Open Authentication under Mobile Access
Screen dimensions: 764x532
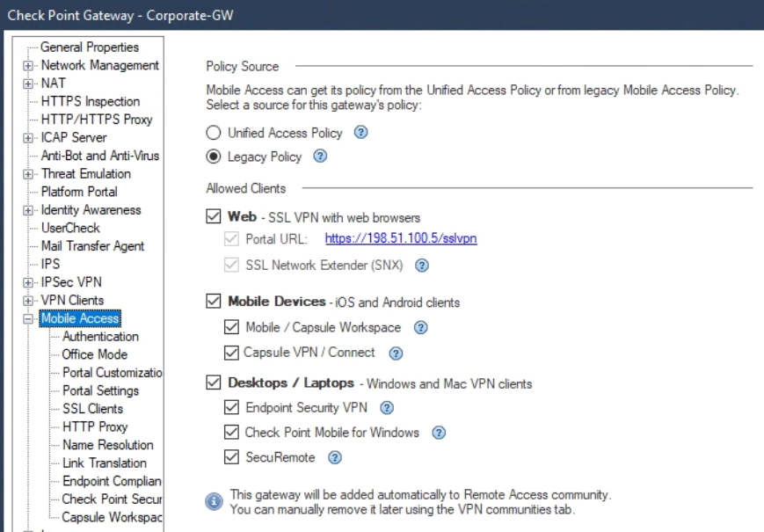100,337
